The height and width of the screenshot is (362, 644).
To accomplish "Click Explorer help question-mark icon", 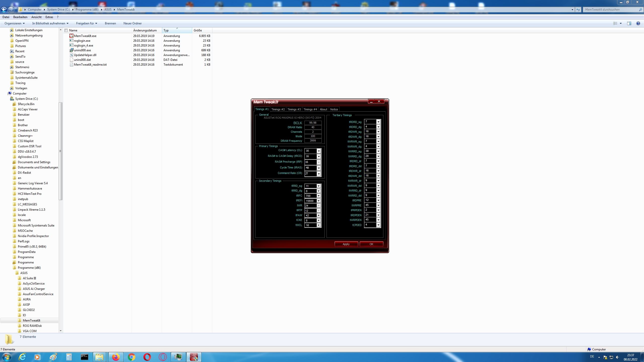I will (x=638, y=23).
